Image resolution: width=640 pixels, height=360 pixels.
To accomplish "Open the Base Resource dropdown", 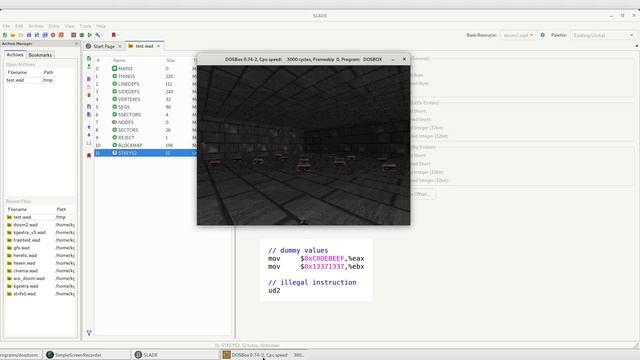I will coord(518,35).
